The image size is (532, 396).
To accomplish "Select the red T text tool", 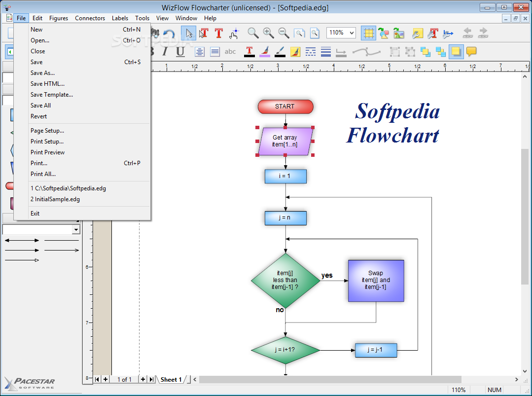I will 219,33.
